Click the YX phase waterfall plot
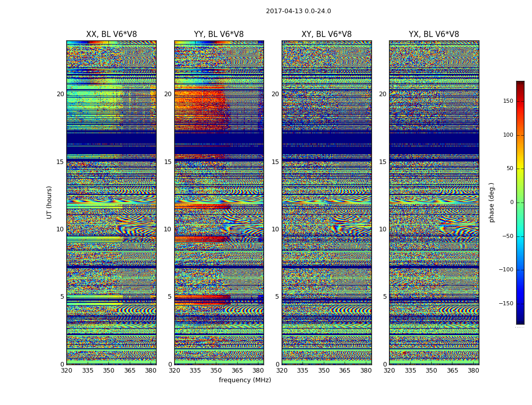532x405 pixels. pos(434,202)
